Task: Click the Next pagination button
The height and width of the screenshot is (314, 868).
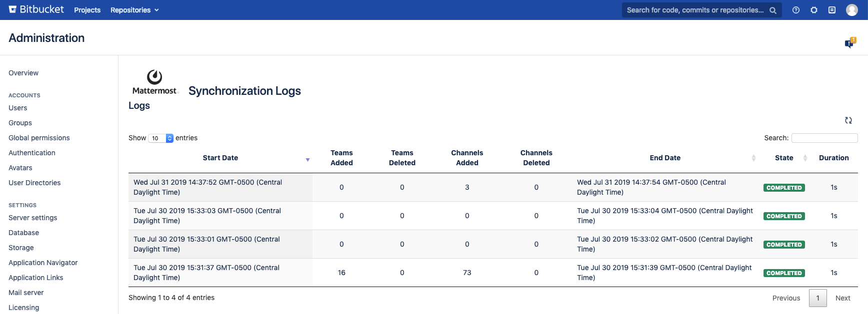Action: (x=842, y=298)
